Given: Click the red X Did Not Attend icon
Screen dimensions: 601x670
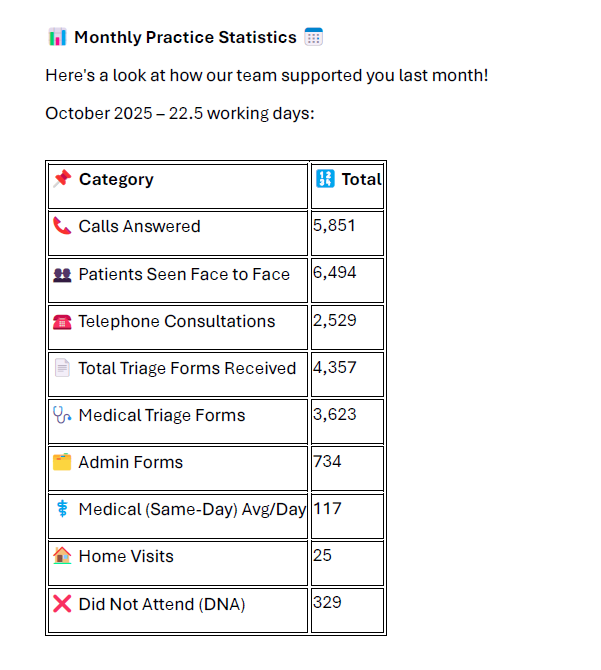Looking at the screenshot, I should coord(62,604).
